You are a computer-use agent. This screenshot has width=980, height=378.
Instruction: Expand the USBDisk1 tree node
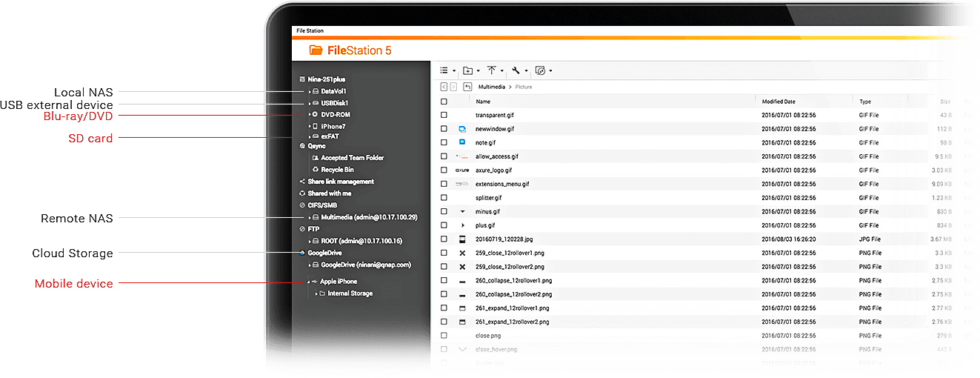tap(309, 103)
